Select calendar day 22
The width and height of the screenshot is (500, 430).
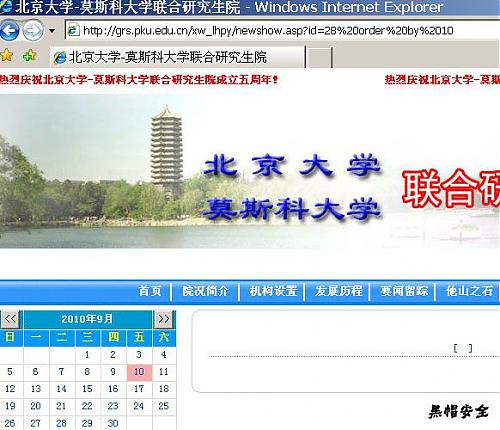87,406
